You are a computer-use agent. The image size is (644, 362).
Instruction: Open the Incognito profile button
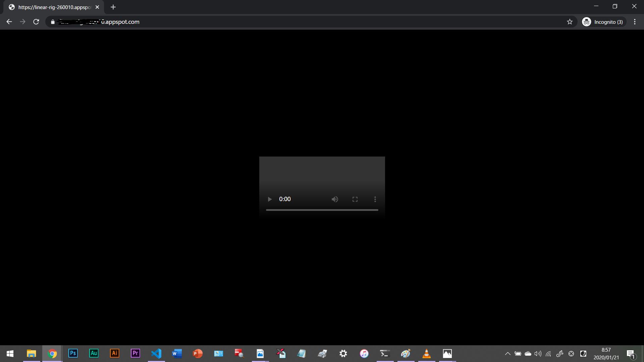[x=604, y=22]
